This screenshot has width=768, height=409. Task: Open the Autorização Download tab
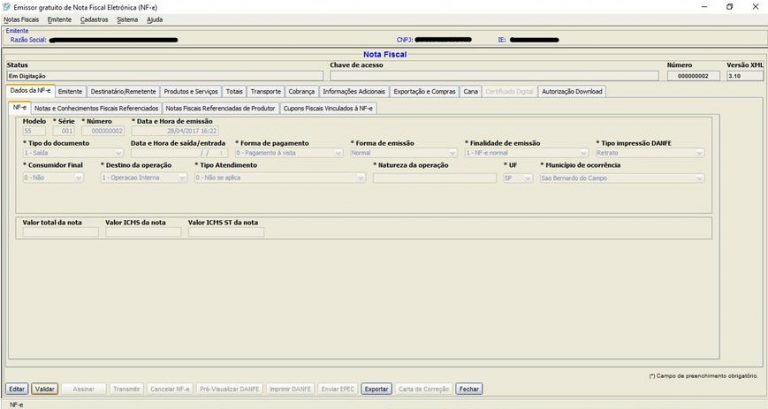tap(572, 92)
